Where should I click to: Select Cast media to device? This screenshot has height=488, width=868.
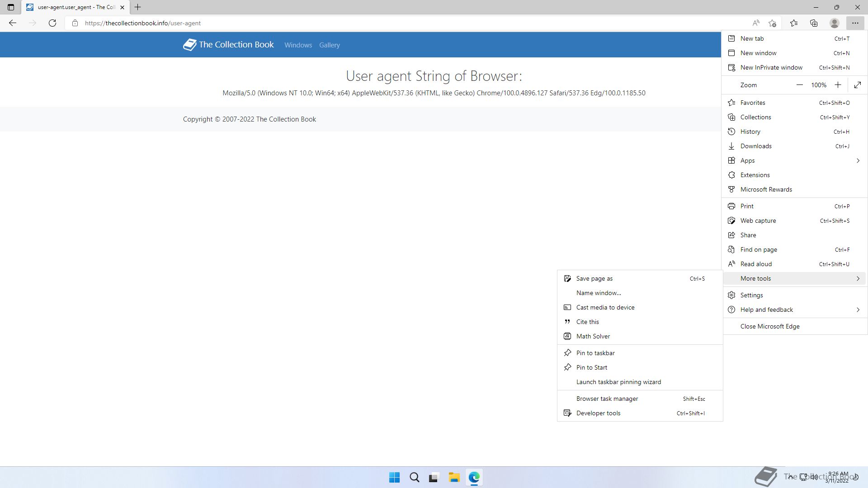pos(640,307)
